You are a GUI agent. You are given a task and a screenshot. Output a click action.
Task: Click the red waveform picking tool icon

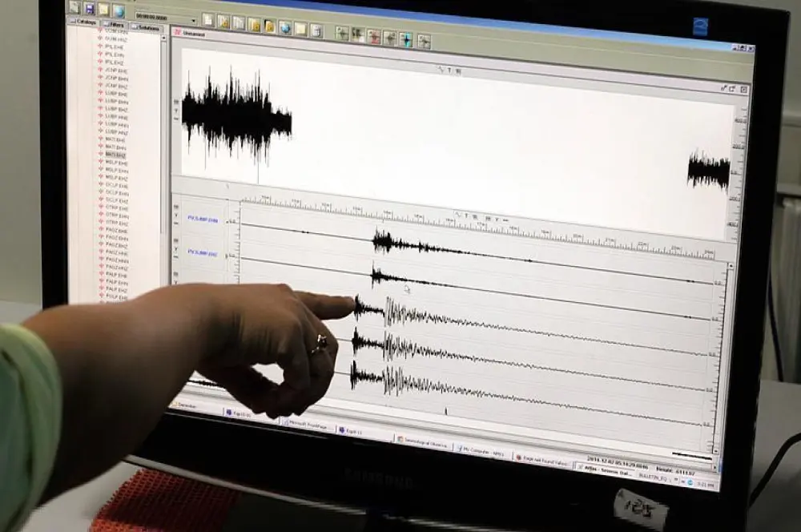click(374, 36)
